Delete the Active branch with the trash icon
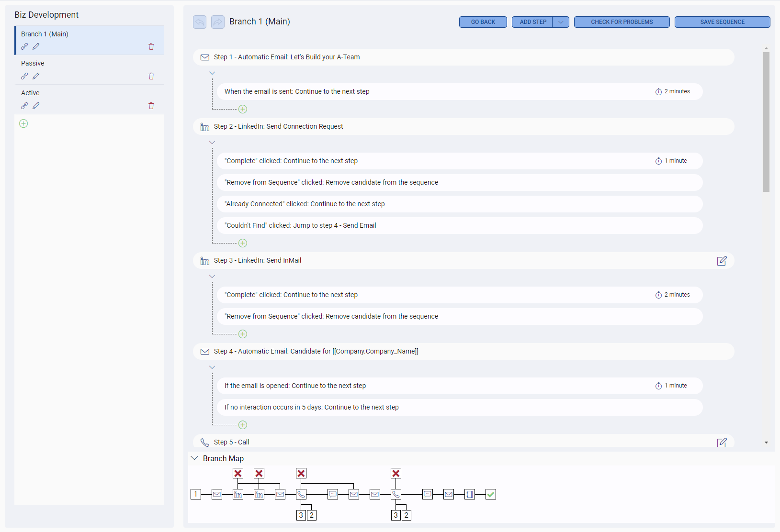This screenshot has height=532, width=780. [x=151, y=105]
